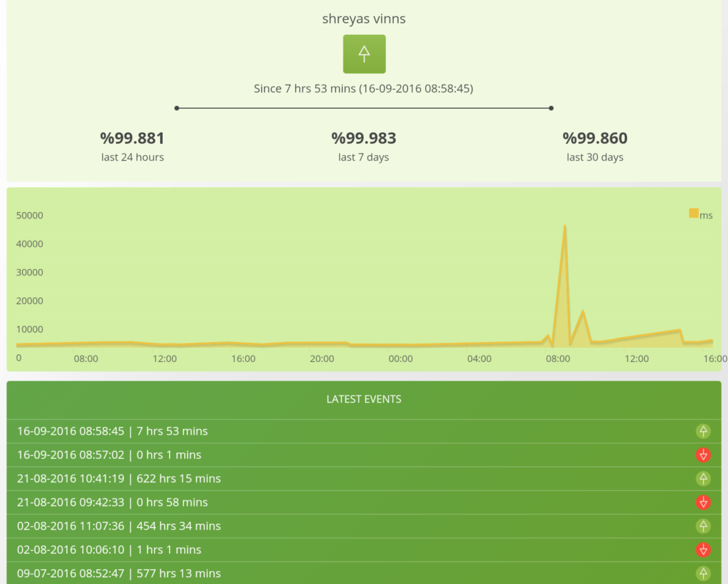
Task: Click the 'last 7 days' label
Action: tap(363, 157)
